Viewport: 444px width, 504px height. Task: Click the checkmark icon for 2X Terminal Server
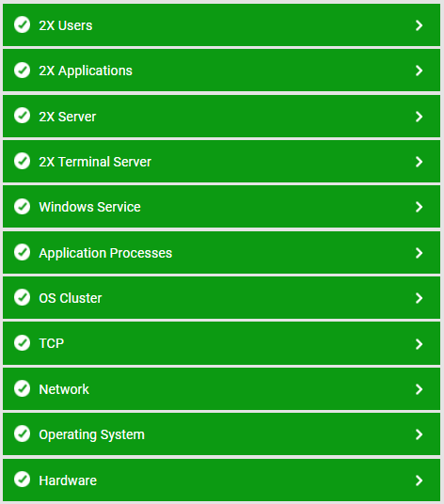point(23,161)
